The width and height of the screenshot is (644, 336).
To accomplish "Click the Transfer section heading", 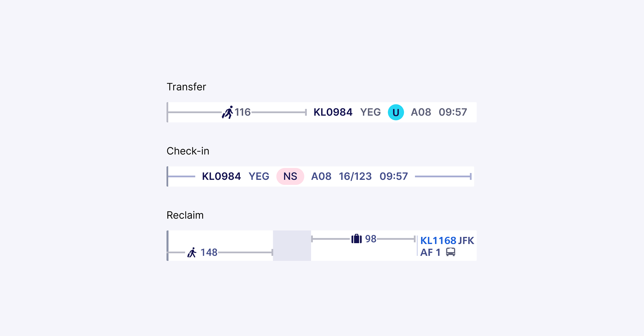I will click(186, 87).
